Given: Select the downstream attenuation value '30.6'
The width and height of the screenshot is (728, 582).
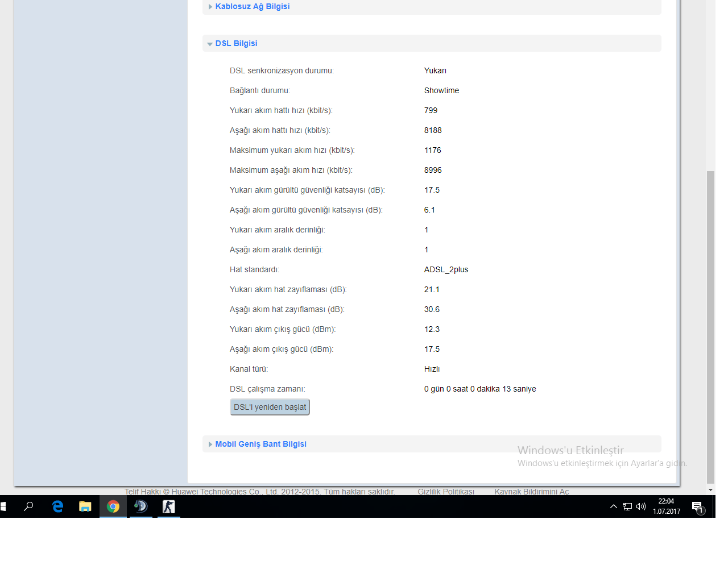Looking at the screenshot, I should coord(432,309).
